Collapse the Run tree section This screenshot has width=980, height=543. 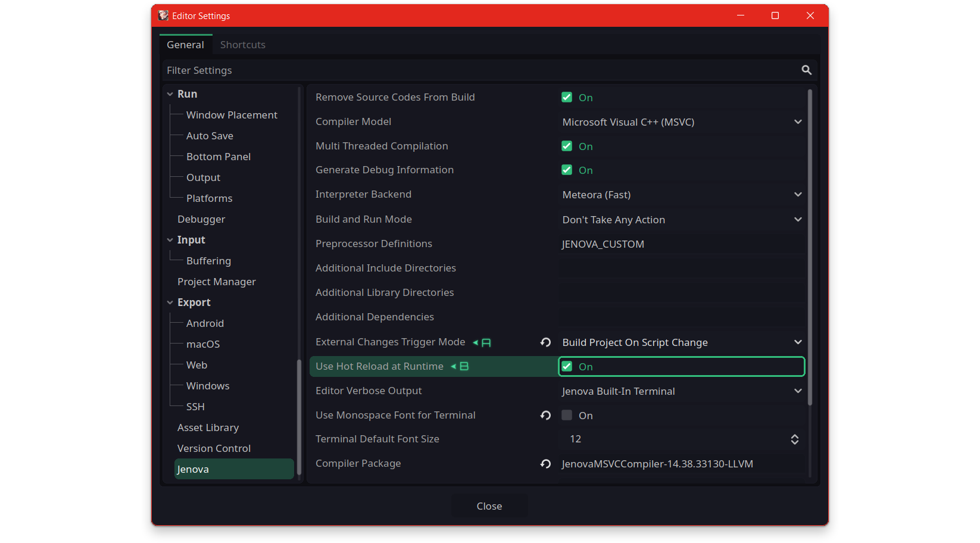pos(170,94)
